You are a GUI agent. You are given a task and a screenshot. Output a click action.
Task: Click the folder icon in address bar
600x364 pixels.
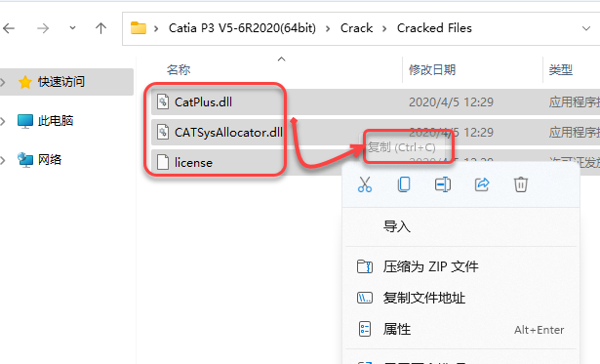pos(139,28)
